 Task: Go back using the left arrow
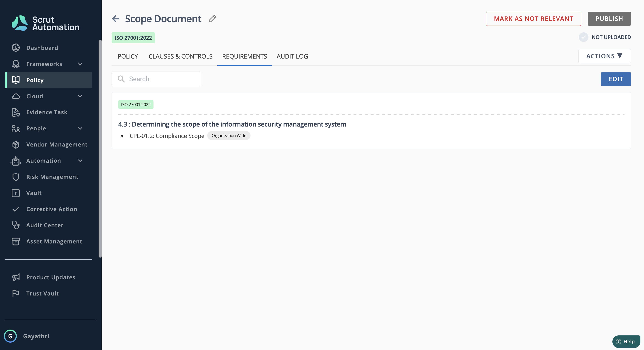tap(116, 19)
